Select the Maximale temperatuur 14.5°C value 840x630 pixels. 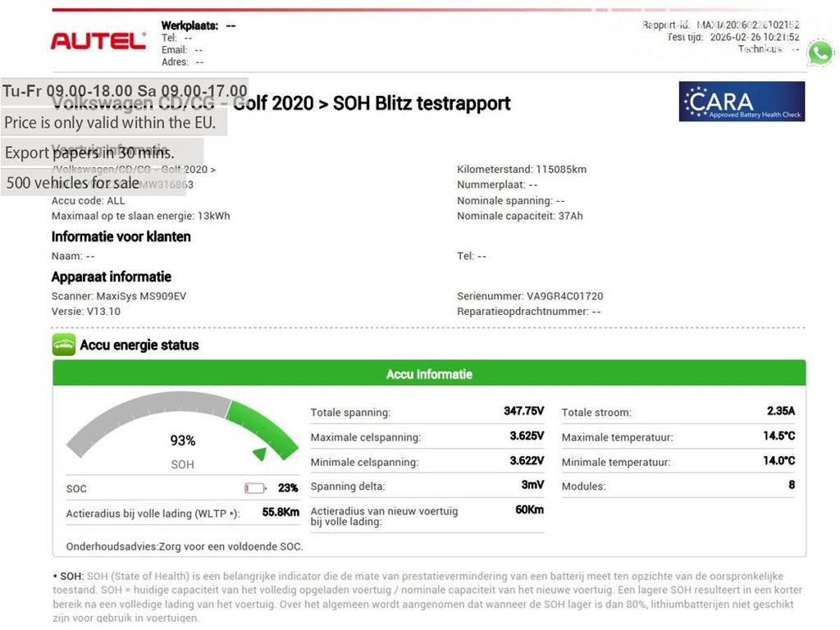coord(778,436)
